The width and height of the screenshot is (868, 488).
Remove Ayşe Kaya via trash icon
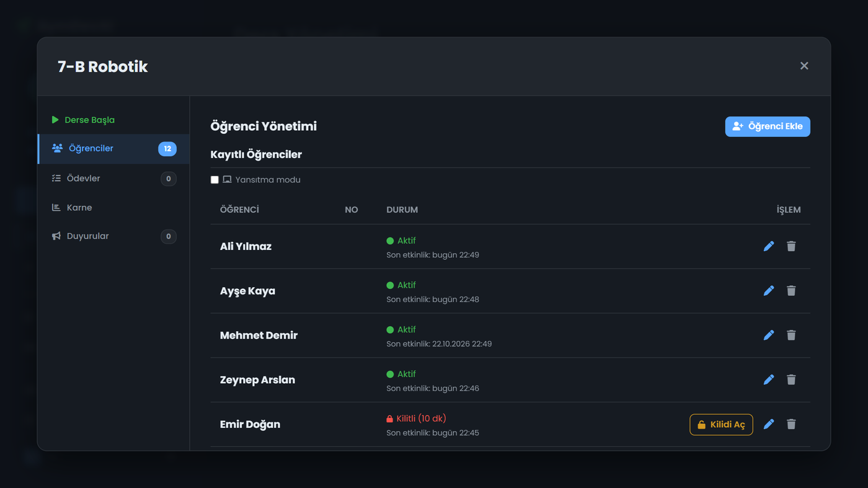(x=791, y=291)
